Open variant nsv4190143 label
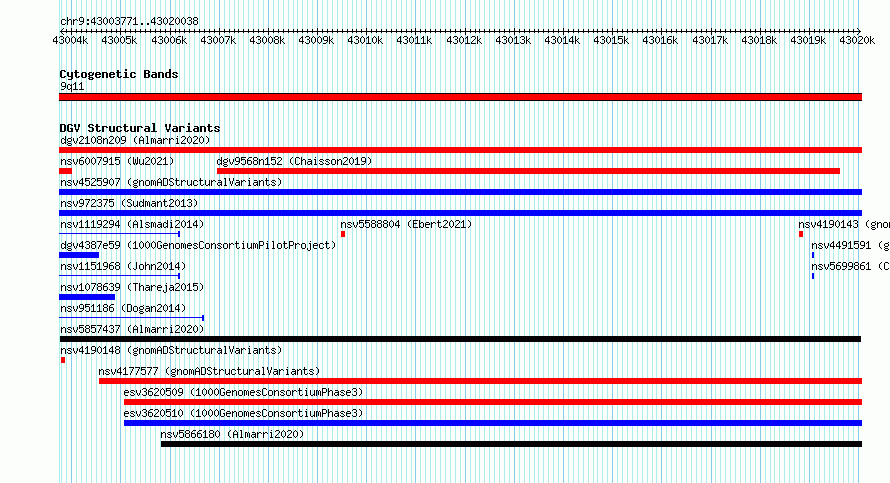Image resolution: width=890 pixels, height=483 pixels. pos(843,224)
